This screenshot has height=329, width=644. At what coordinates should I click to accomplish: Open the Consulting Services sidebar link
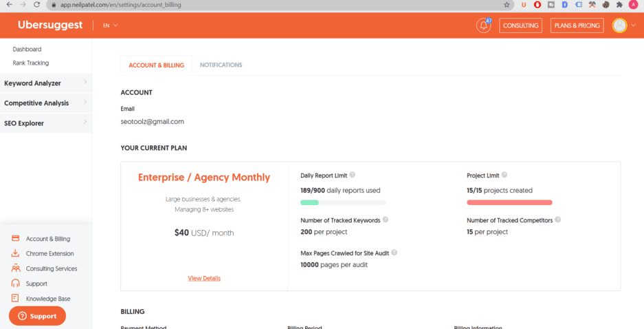52,268
